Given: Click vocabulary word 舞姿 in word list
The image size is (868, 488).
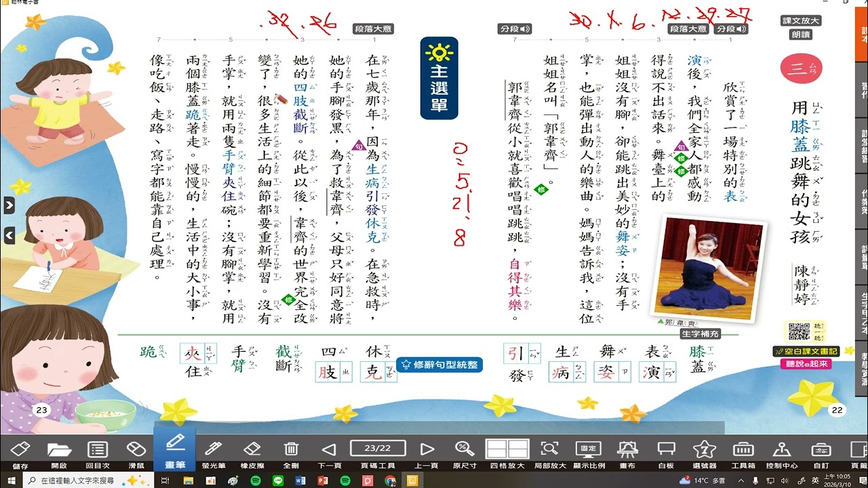Looking at the screenshot, I should point(611,363).
